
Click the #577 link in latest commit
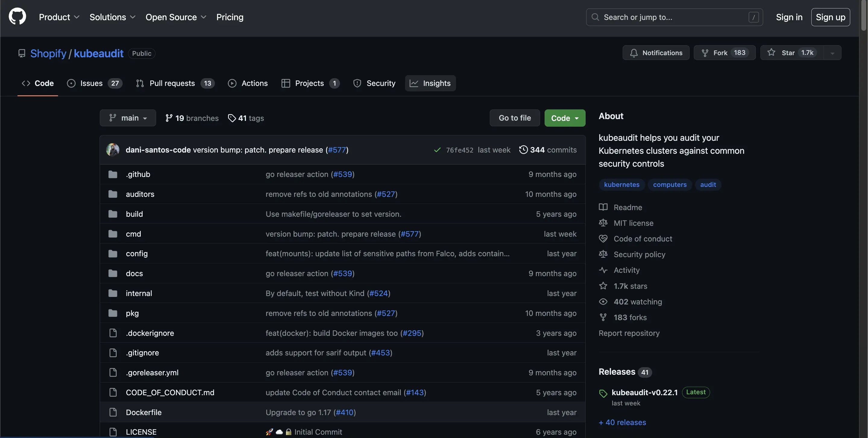337,150
